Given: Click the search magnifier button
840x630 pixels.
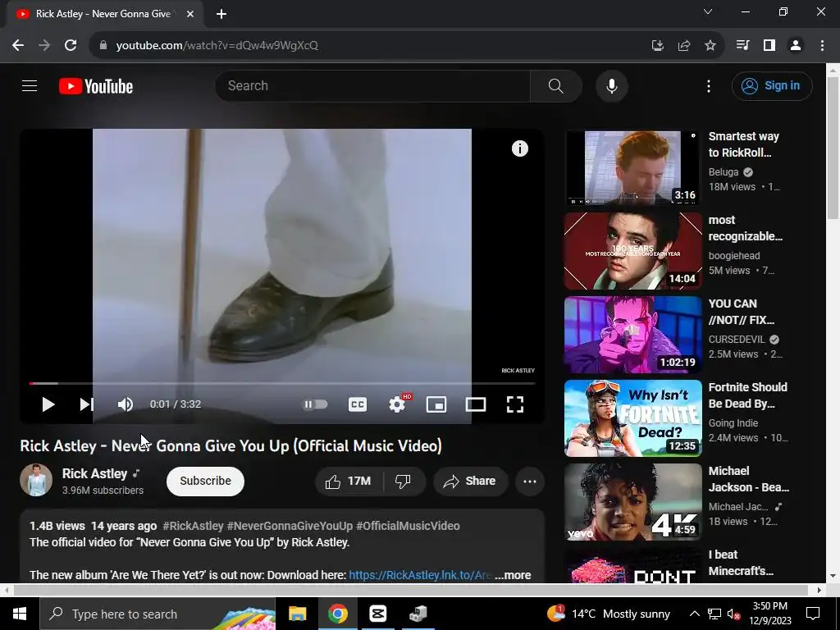Looking at the screenshot, I should coord(556,85).
